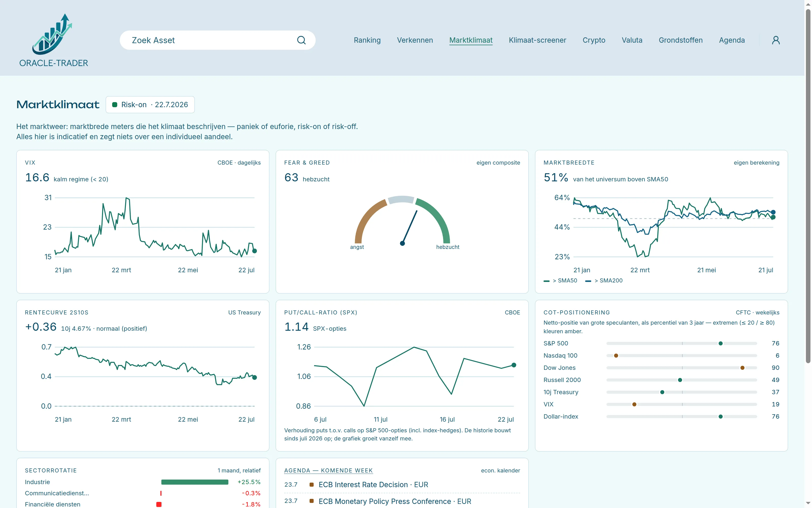The width and height of the screenshot is (812, 508).
Task: Click the Dow Jones COT percentile marker
Action: pos(742,368)
